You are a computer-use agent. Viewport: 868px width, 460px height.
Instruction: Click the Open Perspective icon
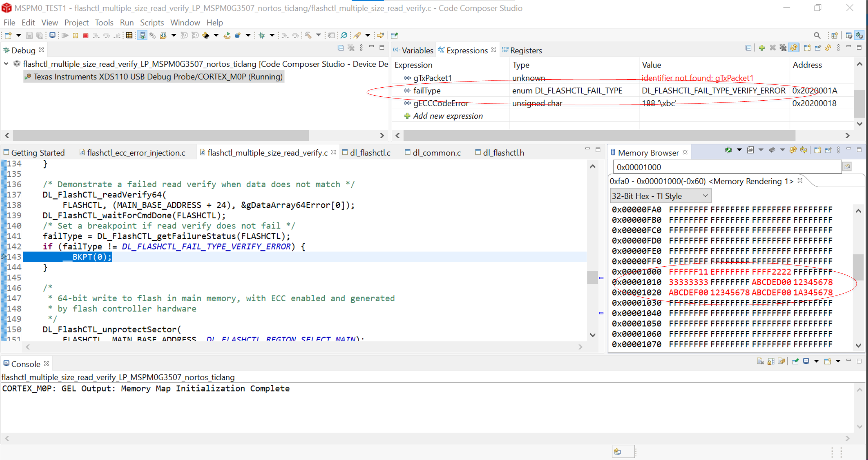tap(834, 35)
